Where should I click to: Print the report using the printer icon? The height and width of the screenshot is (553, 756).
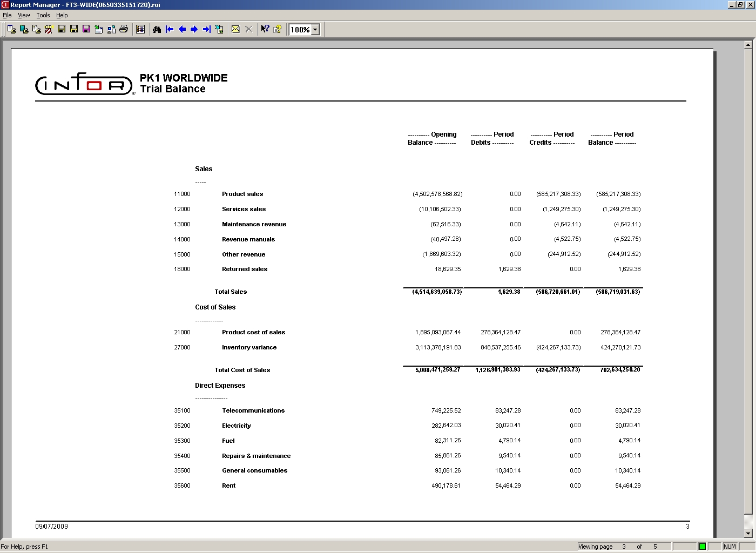click(124, 29)
